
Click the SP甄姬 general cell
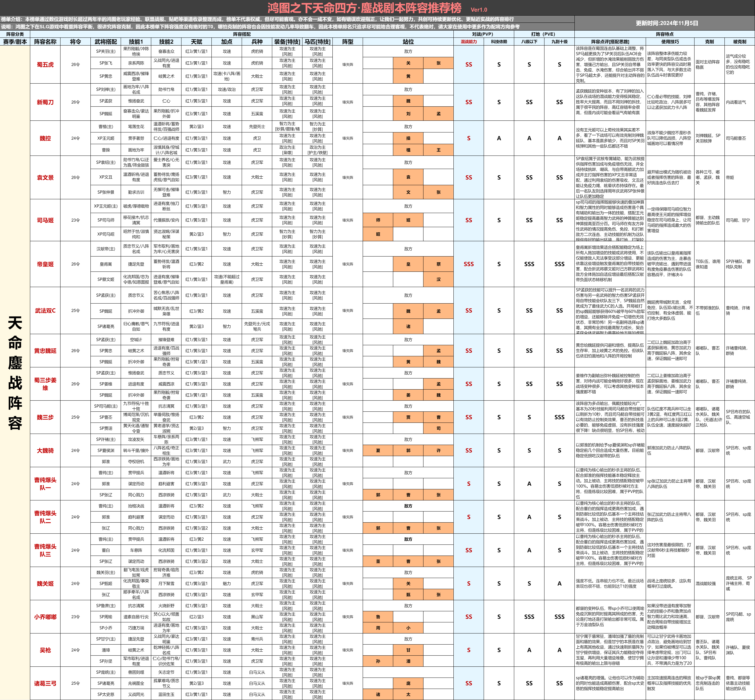coord(106,583)
